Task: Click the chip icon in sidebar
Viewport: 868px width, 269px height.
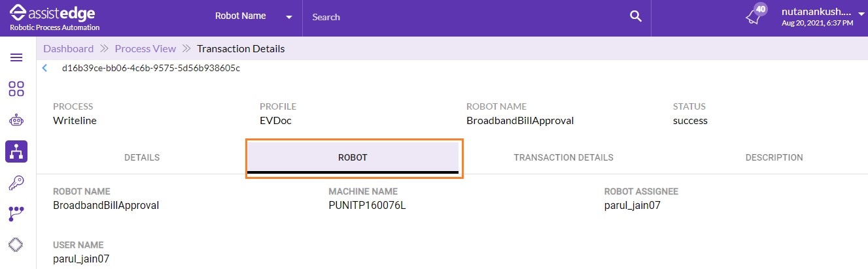Action: (x=16, y=245)
